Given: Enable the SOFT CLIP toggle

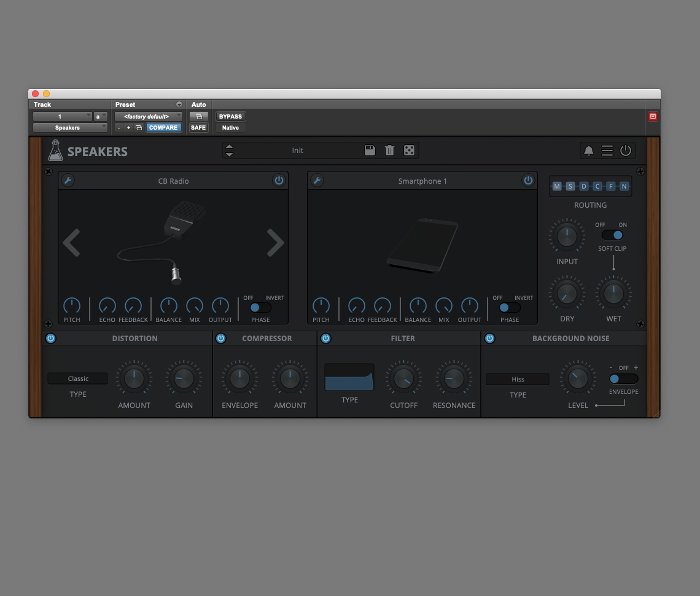Looking at the screenshot, I should [x=613, y=234].
